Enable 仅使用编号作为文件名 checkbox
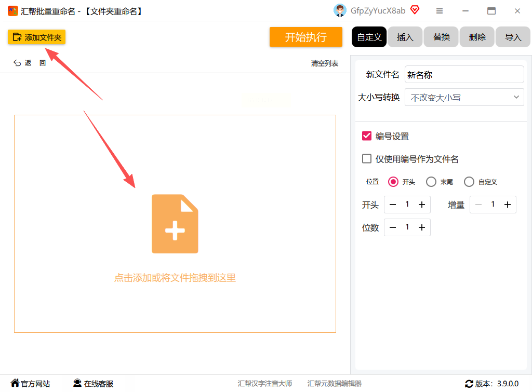Image resolution: width=532 pixels, height=392 pixels. 367,159
